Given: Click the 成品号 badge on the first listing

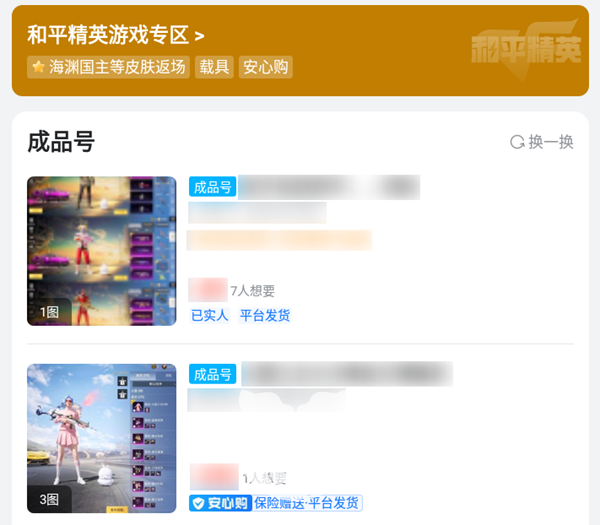Looking at the screenshot, I should pyautogui.click(x=212, y=187).
